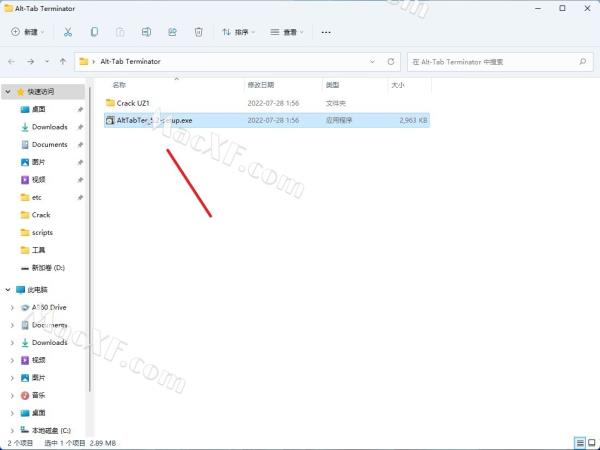Open the View layout dropdown
The height and width of the screenshot is (450, 600).
[287, 32]
